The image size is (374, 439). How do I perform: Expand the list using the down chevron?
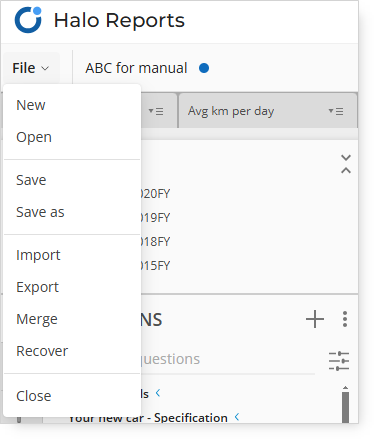(x=346, y=157)
